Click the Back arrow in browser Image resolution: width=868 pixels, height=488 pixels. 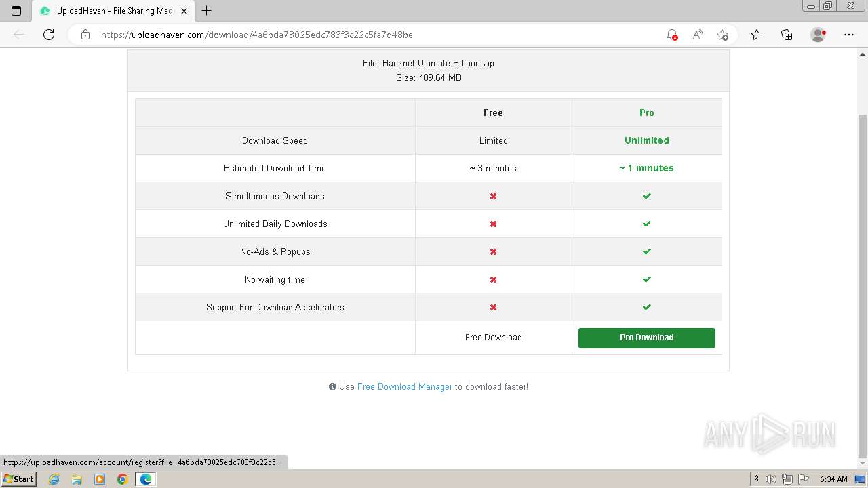19,35
